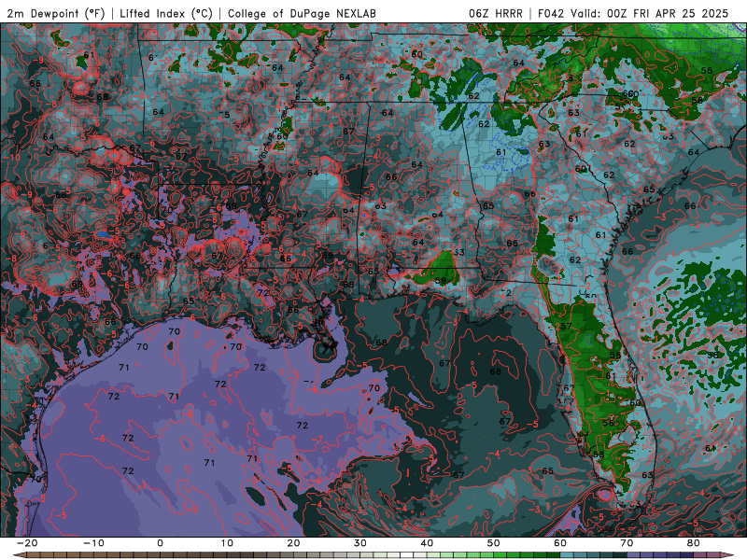Select the '0' label on color scale
The width and height of the screenshot is (747, 560).
tap(160, 543)
